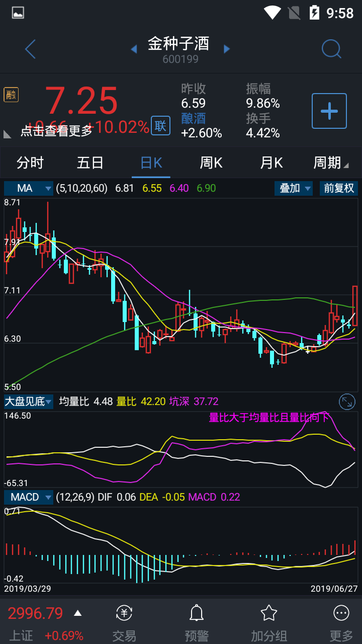Expand the indicator chart fullscreen icon

point(347,401)
